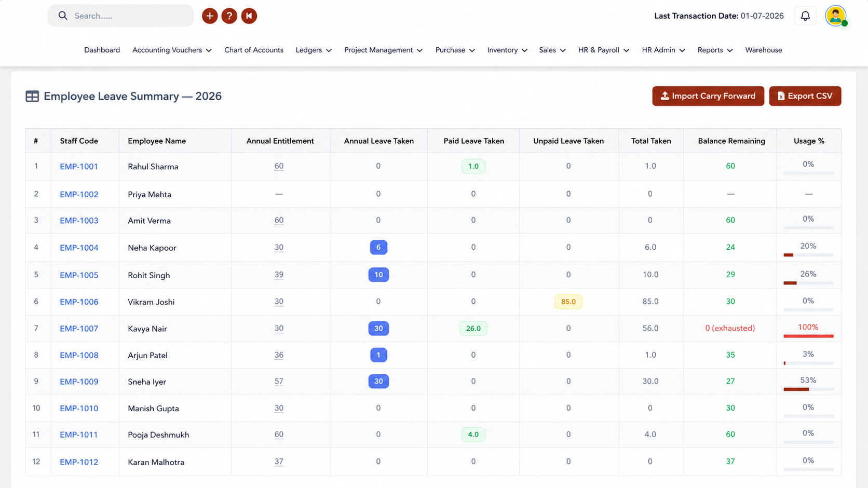
Task: Click the search magnifier icon
Action: click(63, 16)
